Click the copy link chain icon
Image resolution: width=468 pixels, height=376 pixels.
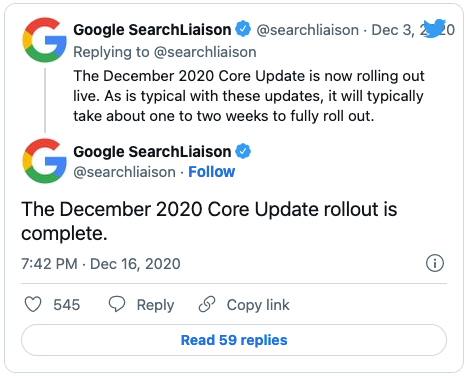(207, 304)
